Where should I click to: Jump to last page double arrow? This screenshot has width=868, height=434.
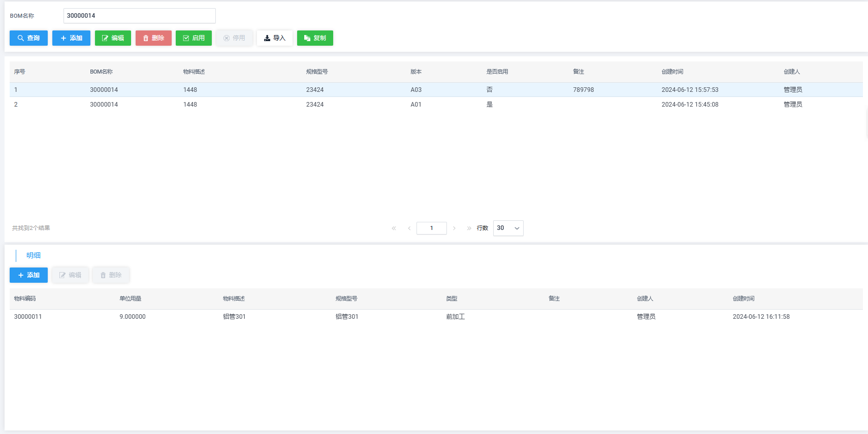[x=469, y=228]
